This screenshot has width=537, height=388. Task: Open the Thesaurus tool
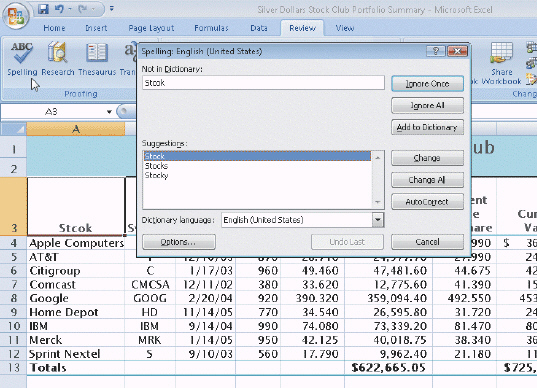[97, 58]
